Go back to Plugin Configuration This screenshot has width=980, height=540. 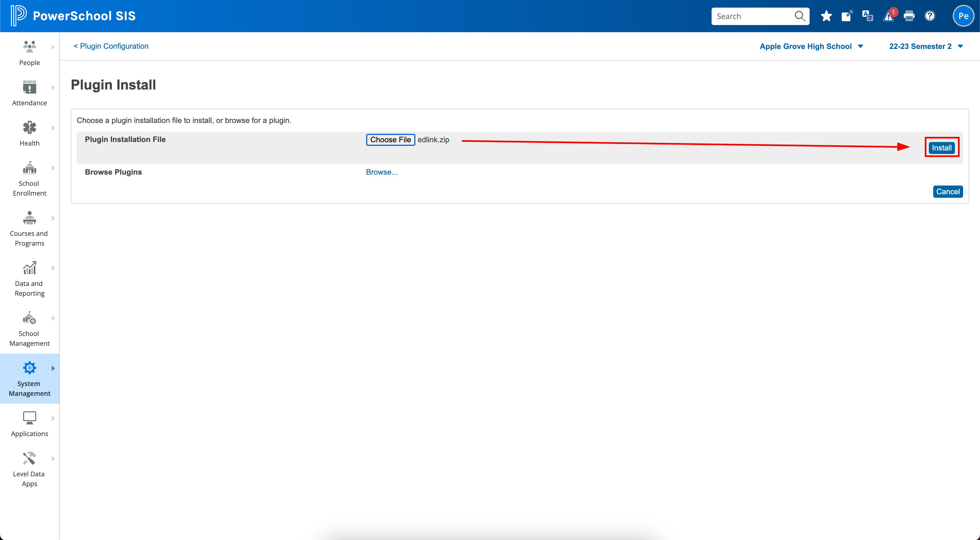[111, 46]
